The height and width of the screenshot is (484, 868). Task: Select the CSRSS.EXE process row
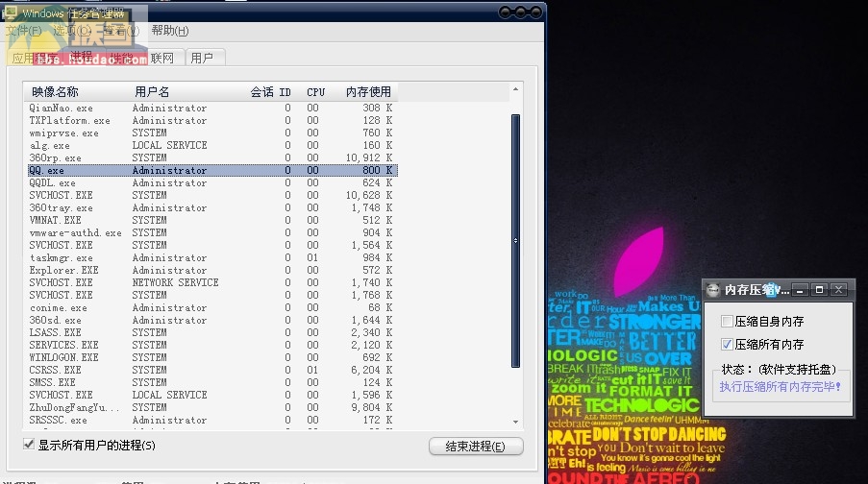coord(212,370)
